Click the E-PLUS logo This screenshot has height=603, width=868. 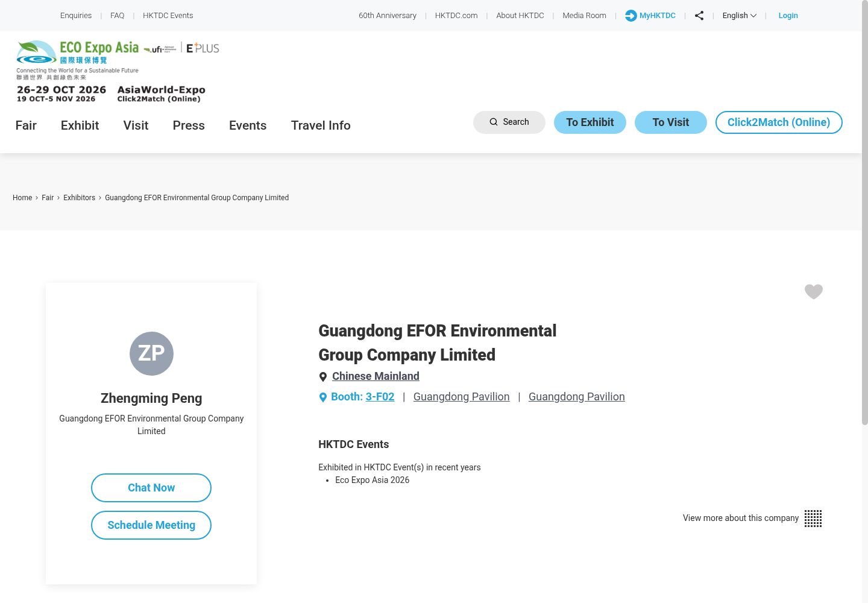point(203,48)
